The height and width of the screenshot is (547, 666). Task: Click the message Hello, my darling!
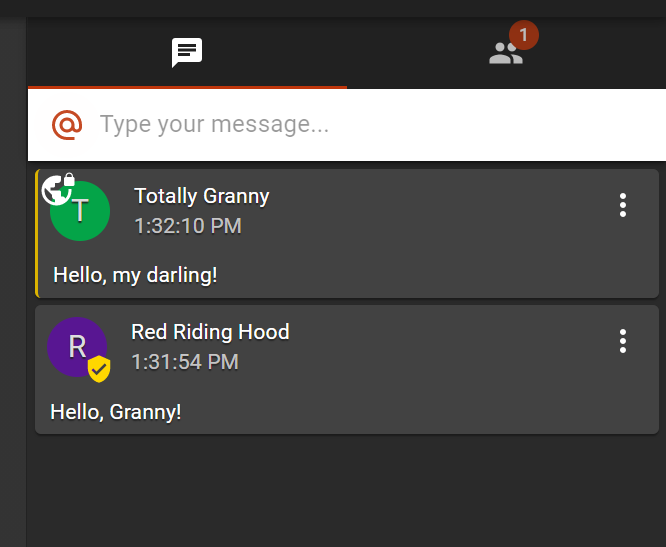135,275
